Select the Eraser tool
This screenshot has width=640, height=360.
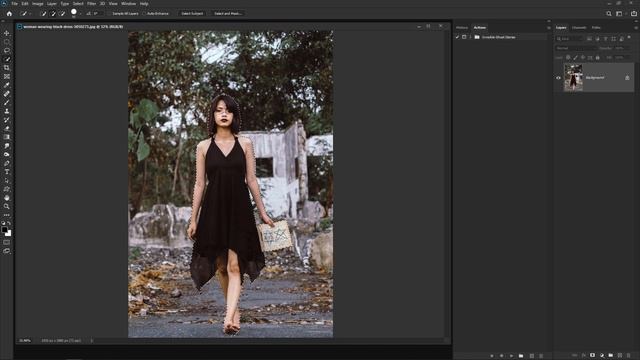click(x=7, y=129)
